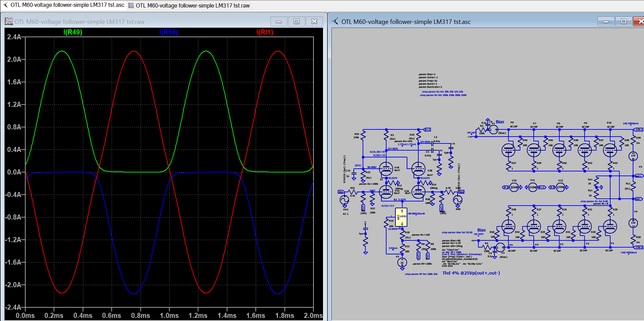Select the blue I(R50) trace label
This screenshot has height=321, width=644.
(x=169, y=32)
